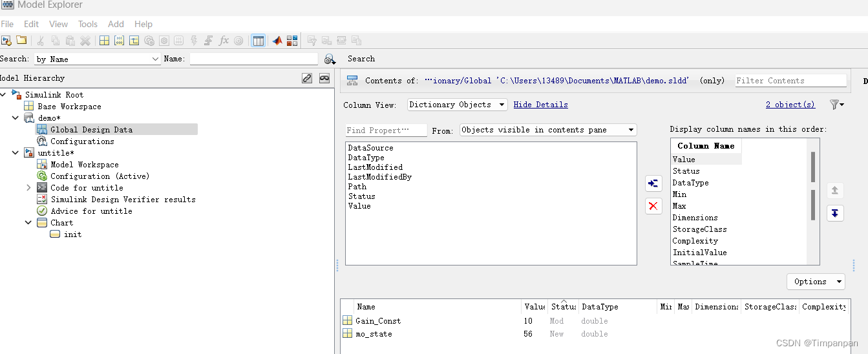The width and height of the screenshot is (868, 354).
Task: Select LastModifiedBy in the property list
Action: click(x=379, y=177)
